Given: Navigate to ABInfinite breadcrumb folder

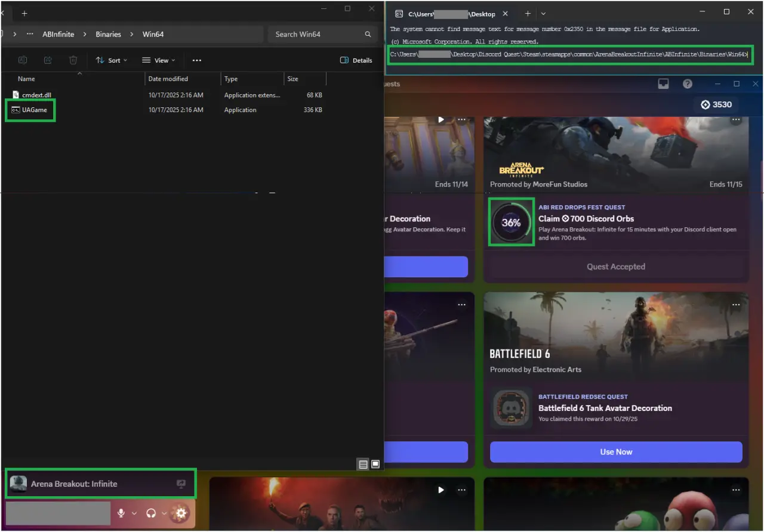Looking at the screenshot, I should [58, 34].
